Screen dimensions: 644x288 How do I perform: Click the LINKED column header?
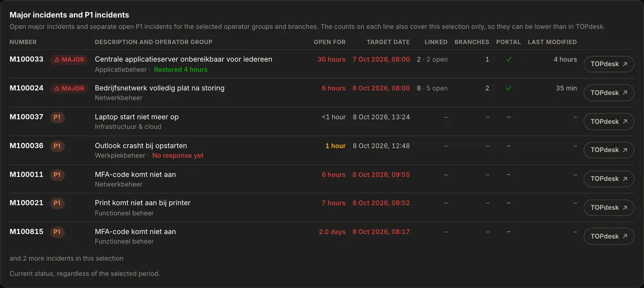[436, 42]
